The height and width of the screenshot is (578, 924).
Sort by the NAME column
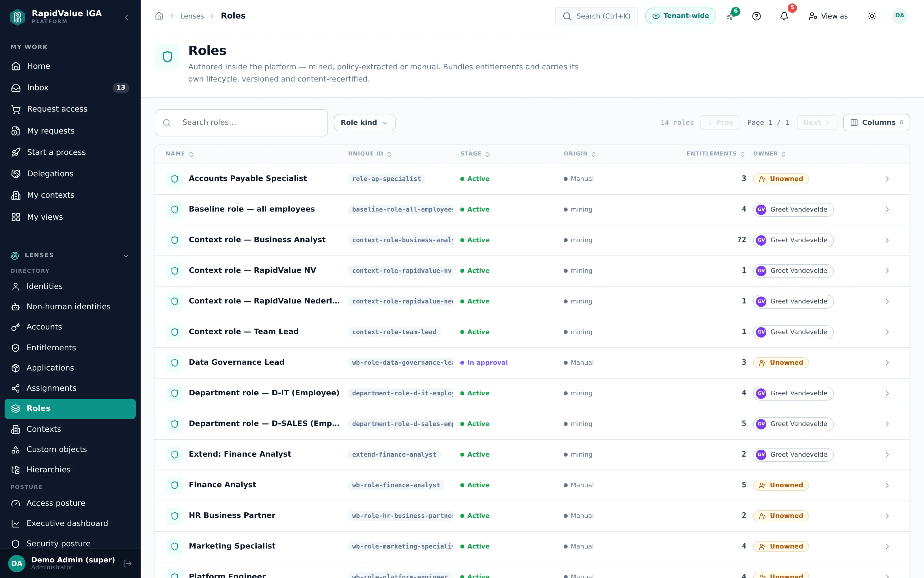pos(179,154)
